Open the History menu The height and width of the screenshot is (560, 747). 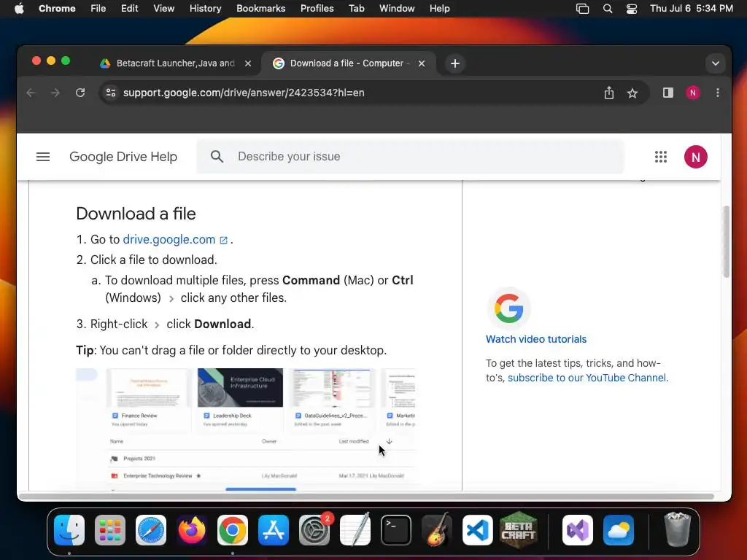pos(205,8)
